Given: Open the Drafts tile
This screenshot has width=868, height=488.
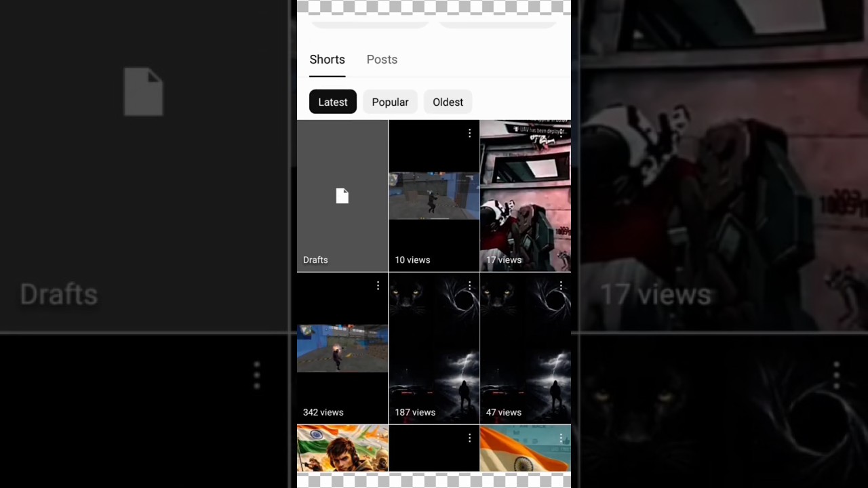Looking at the screenshot, I should tap(342, 196).
